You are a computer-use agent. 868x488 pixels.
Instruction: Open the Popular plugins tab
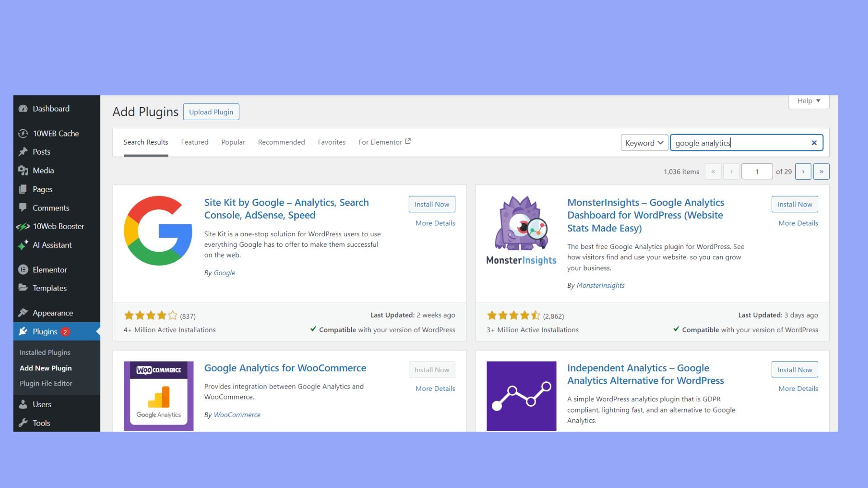[233, 142]
